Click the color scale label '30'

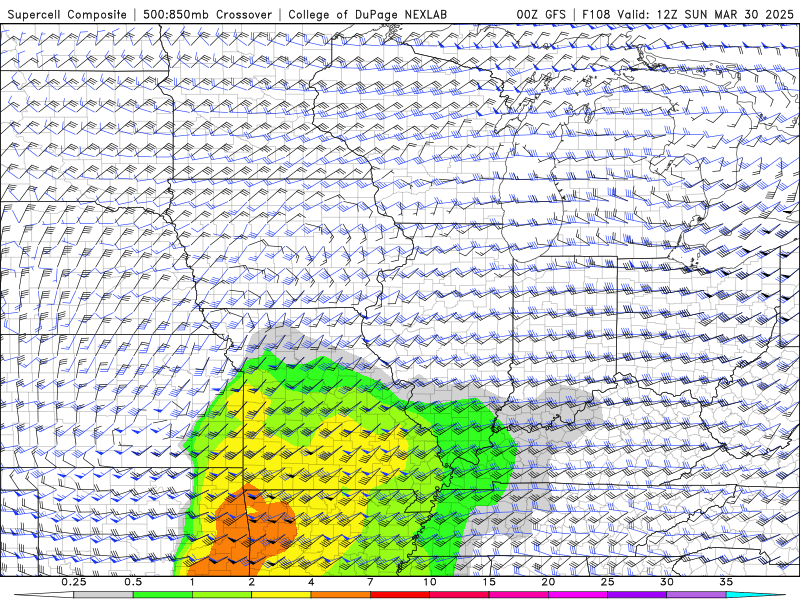(666, 582)
